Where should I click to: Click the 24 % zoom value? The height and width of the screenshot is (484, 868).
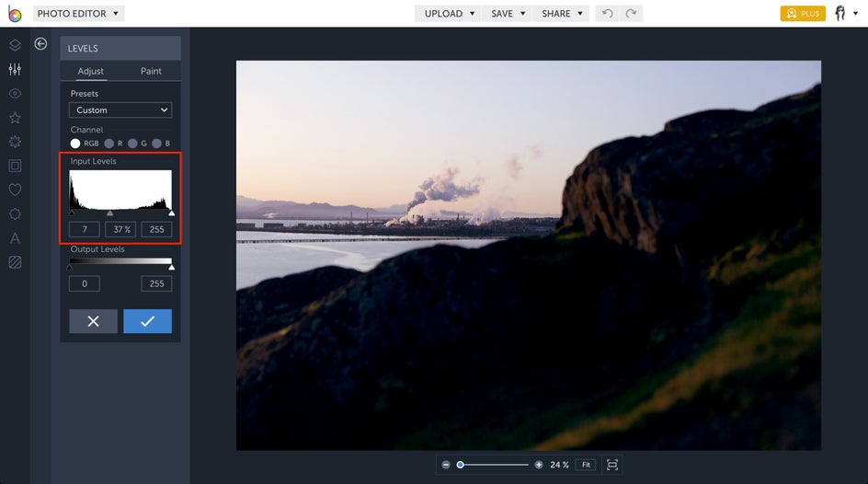559,465
